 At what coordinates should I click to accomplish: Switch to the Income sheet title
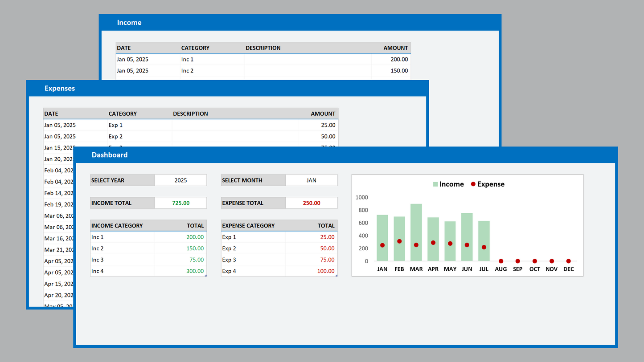pyautogui.click(x=129, y=23)
